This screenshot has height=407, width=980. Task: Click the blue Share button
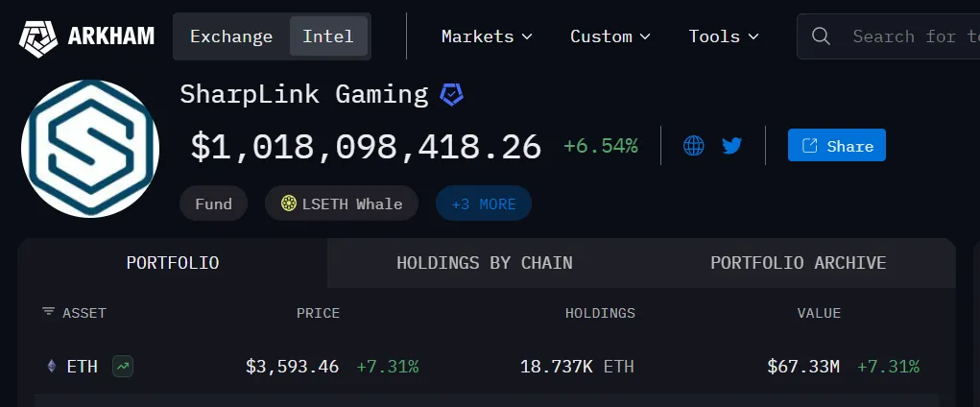pos(837,146)
